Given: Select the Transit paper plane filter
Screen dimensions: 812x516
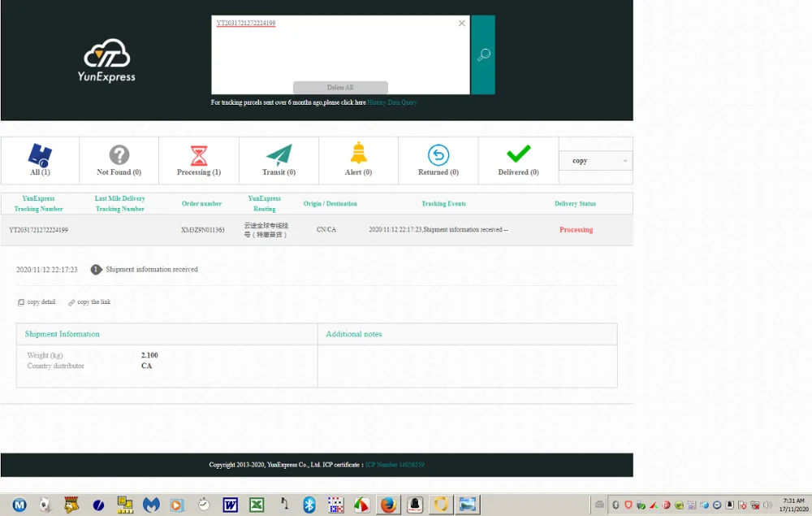Looking at the screenshot, I should (x=279, y=161).
